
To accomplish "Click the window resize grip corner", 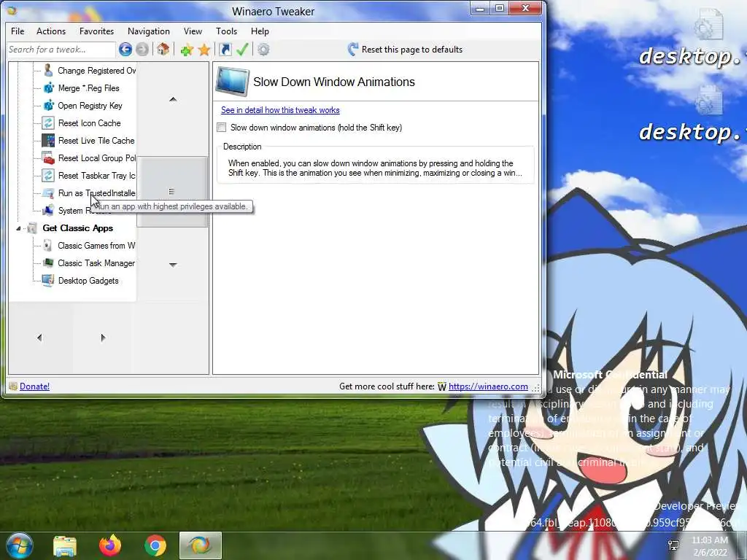I will coord(536,388).
